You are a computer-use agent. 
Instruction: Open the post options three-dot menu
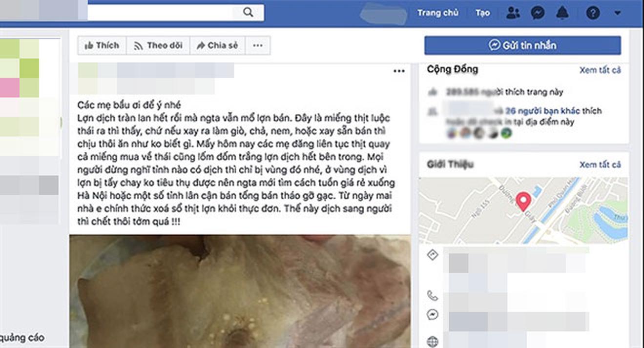click(399, 71)
